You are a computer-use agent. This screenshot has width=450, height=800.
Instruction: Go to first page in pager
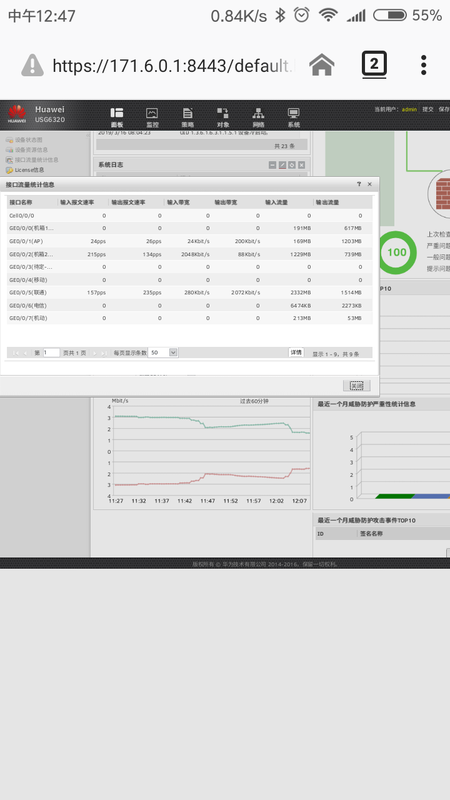point(15,353)
